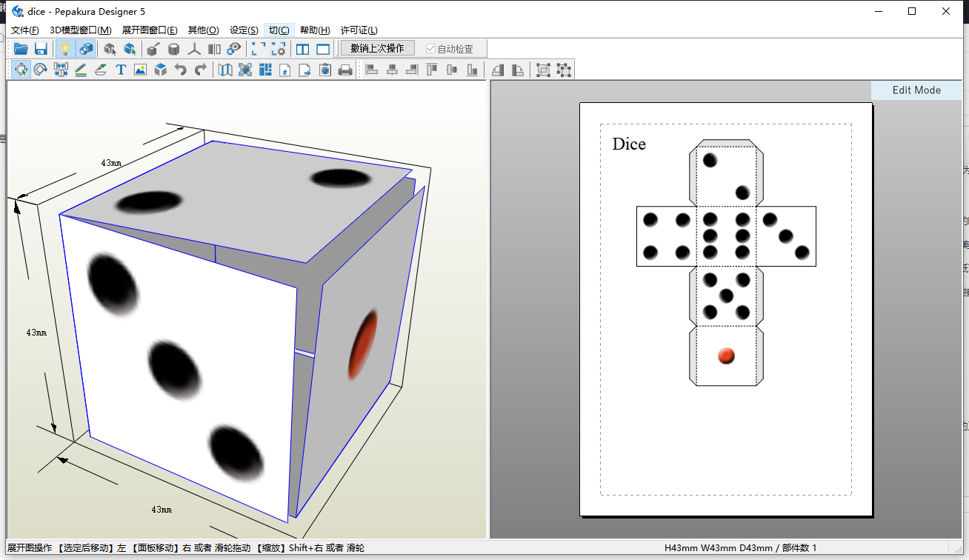Click the folded-map unfold icon
Viewport: 969px width, 560px height.
[x=225, y=70]
